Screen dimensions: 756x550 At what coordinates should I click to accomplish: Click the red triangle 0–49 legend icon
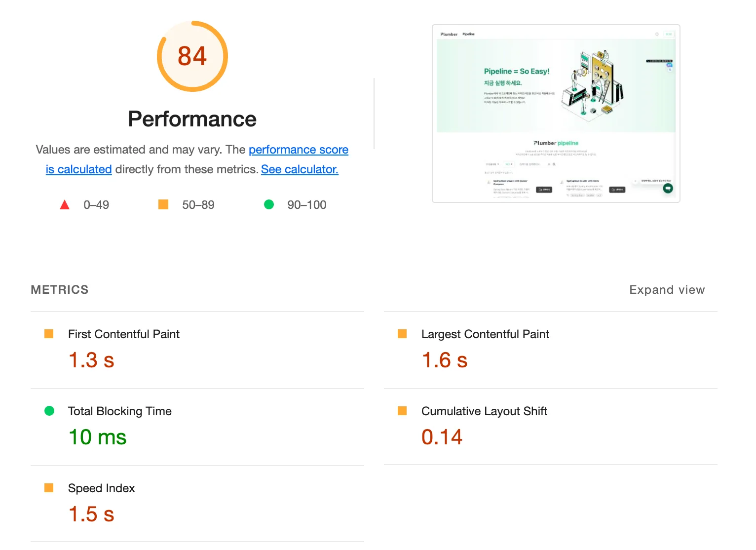65,205
